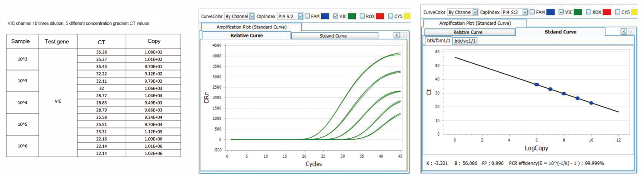Image resolution: width=644 pixels, height=179 pixels.
Task: Expand the CapIndex dropdown above the DRn amplification plot
Action: [290, 16]
